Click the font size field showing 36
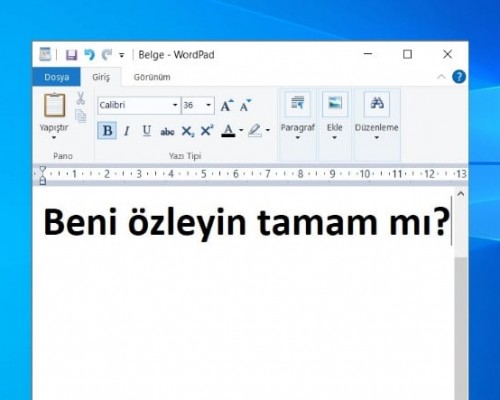The width and height of the screenshot is (500, 400). (x=193, y=105)
